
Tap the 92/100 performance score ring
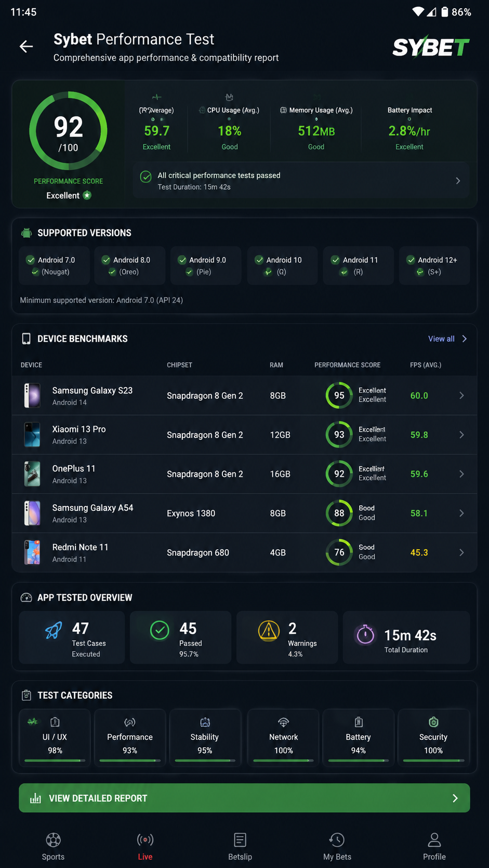point(68,131)
